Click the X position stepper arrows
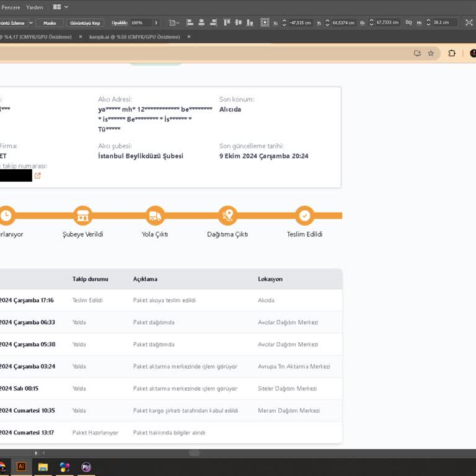Image resolution: width=476 pixels, height=476 pixels. click(284, 22)
